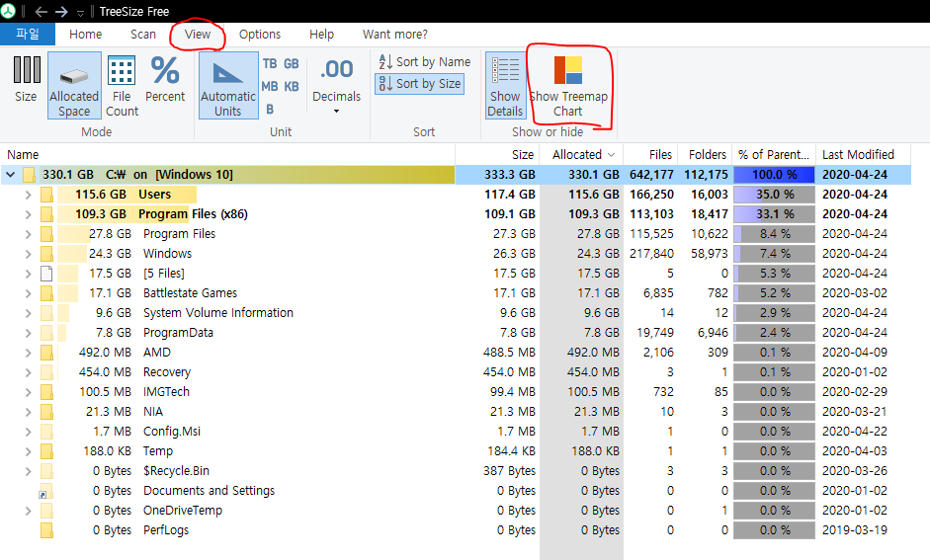
Task: Click the IMGTech folder icon
Action: click(46, 392)
